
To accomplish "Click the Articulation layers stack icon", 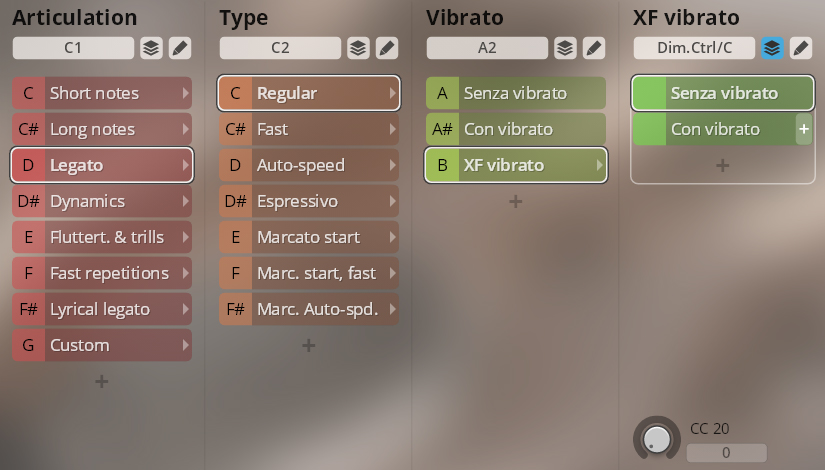I will [150, 47].
